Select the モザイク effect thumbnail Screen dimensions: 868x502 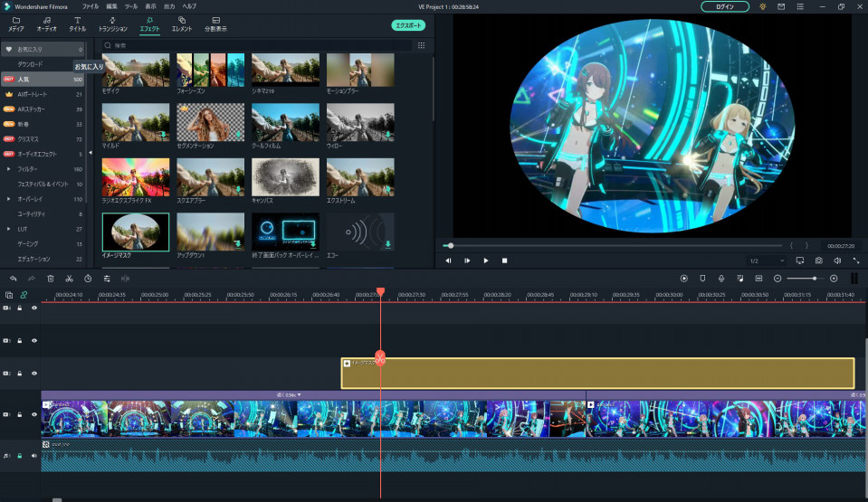(136, 71)
